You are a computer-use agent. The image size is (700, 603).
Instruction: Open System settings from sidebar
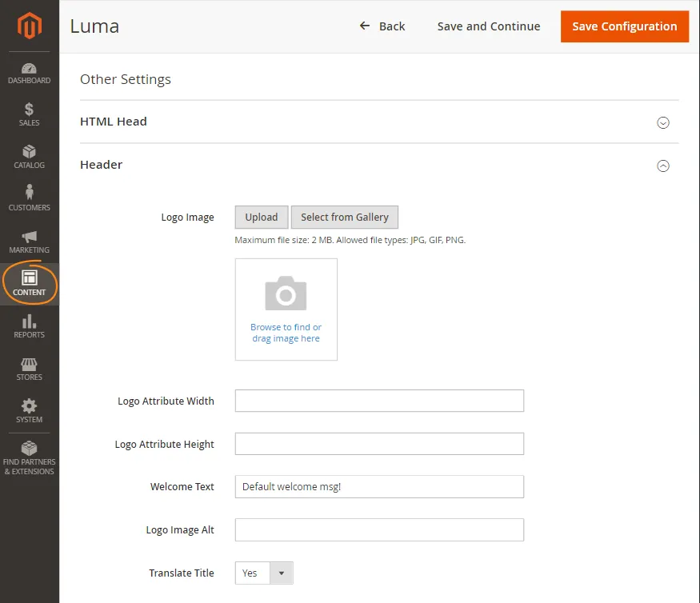point(29,411)
